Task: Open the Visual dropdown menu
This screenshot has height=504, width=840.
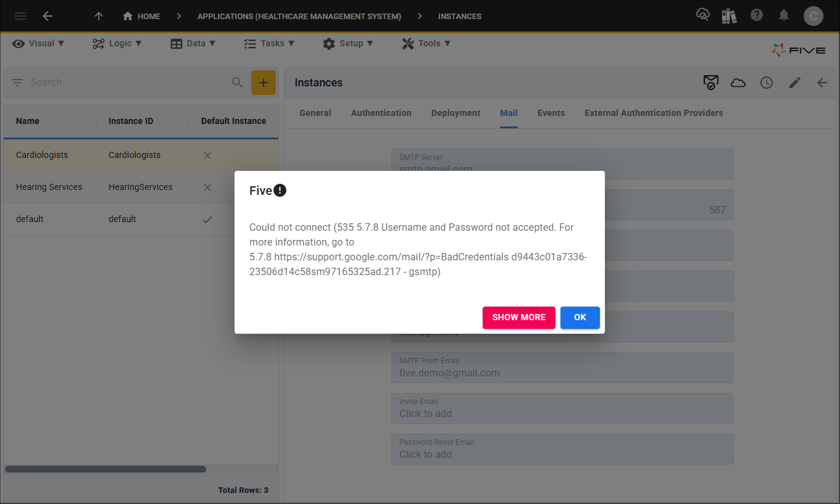Action: 38,43
